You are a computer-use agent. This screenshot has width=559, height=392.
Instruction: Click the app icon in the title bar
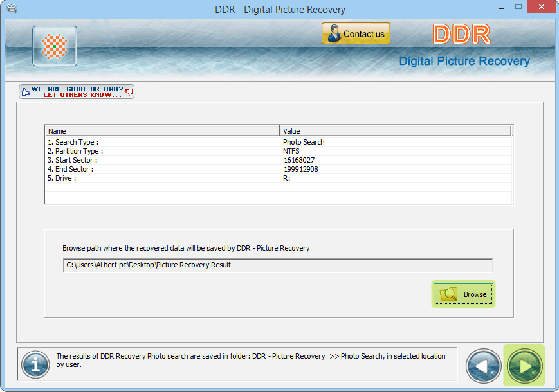12,9
